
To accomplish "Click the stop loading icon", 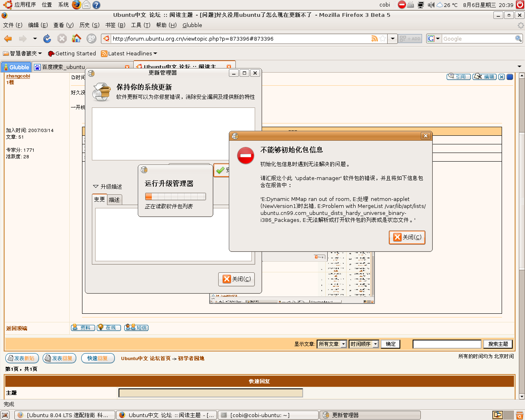I will click(62, 39).
